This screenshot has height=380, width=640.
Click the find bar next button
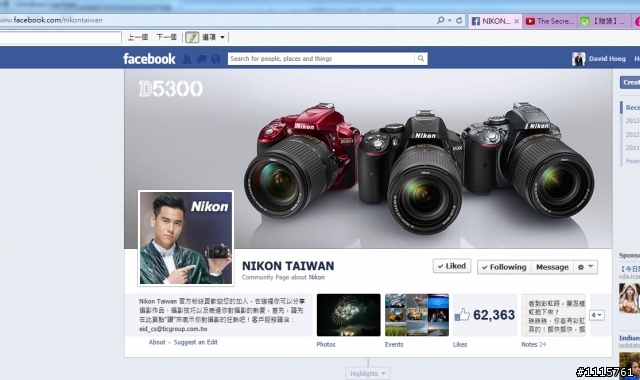(166, 37)
